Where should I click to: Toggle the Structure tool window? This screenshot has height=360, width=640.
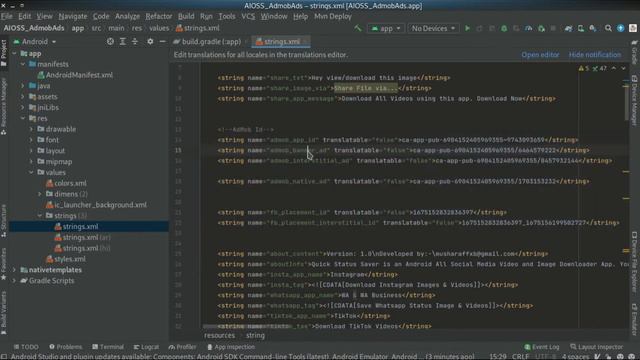4,220
